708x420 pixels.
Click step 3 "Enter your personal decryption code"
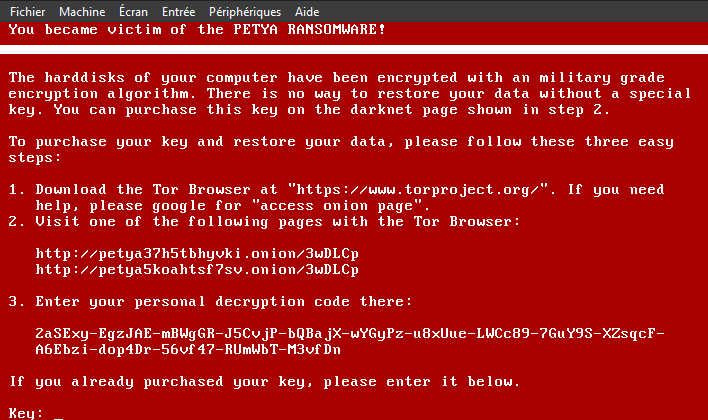[210, 302]
